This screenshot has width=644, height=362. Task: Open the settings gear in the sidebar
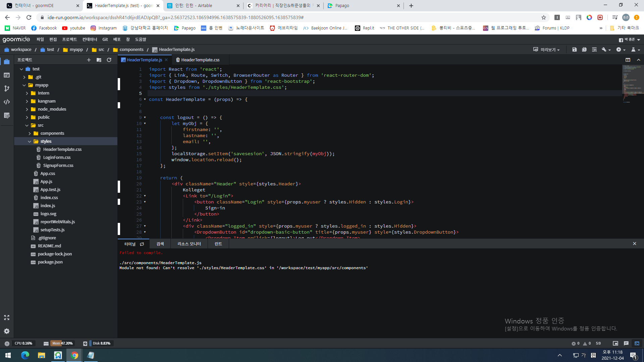tap(7, 331)
